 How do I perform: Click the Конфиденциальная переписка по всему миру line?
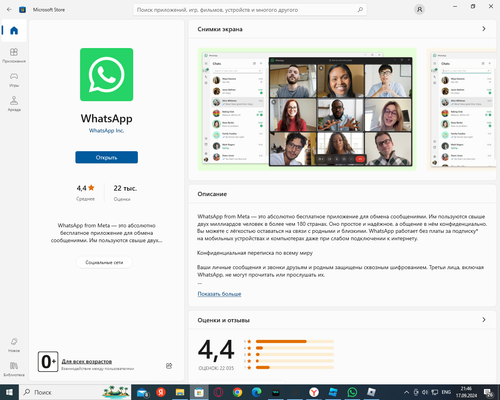click(255, 253)
